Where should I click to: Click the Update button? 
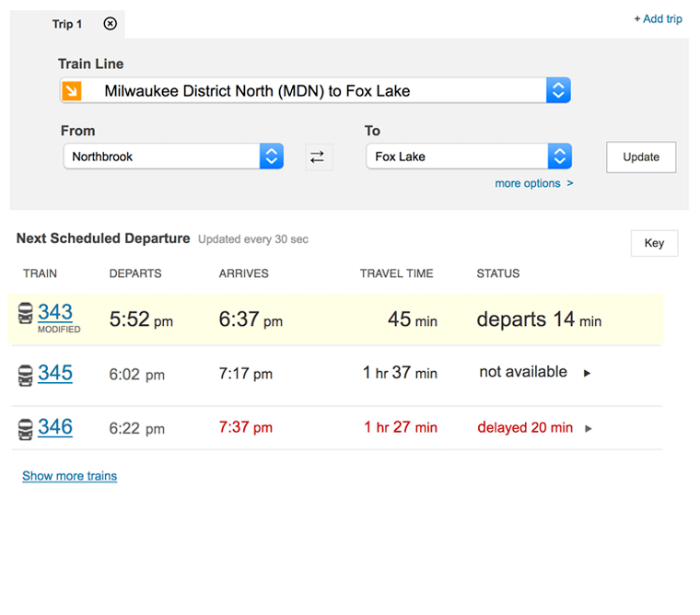click(641, 157)
